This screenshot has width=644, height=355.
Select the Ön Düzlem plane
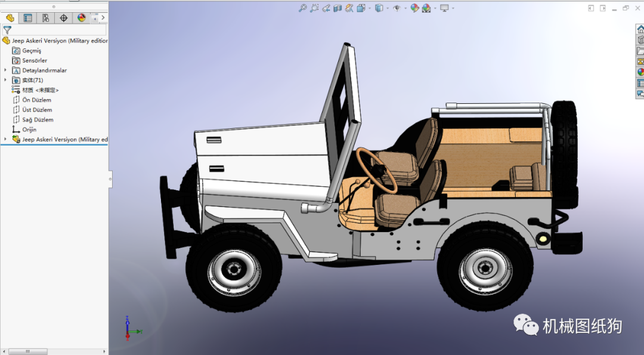click(x=32, y=100)
